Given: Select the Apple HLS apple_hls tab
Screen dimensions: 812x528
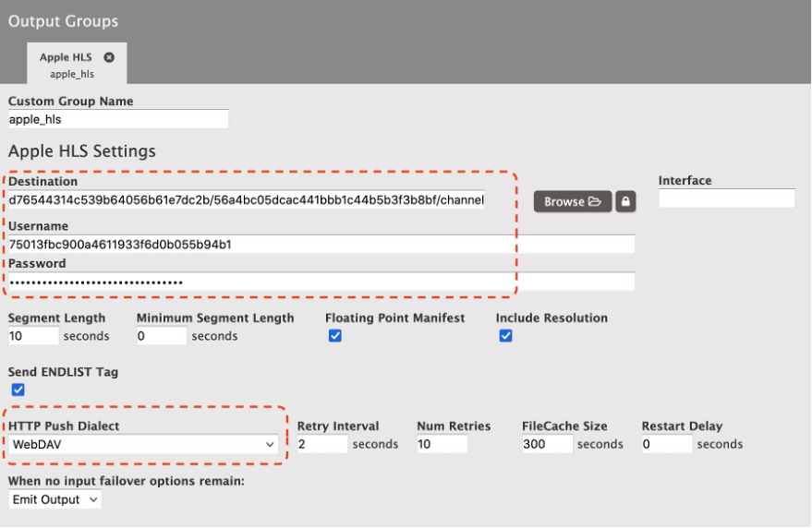Looking at the screenshot, I should (x=77, y=65).
